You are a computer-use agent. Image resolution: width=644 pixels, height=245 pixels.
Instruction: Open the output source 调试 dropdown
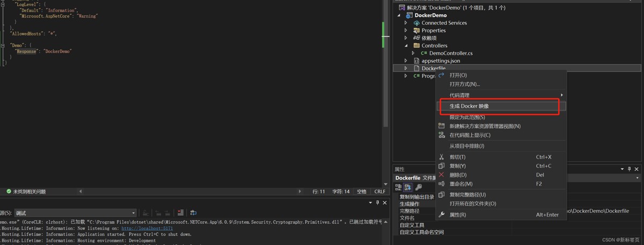(134, 213)
